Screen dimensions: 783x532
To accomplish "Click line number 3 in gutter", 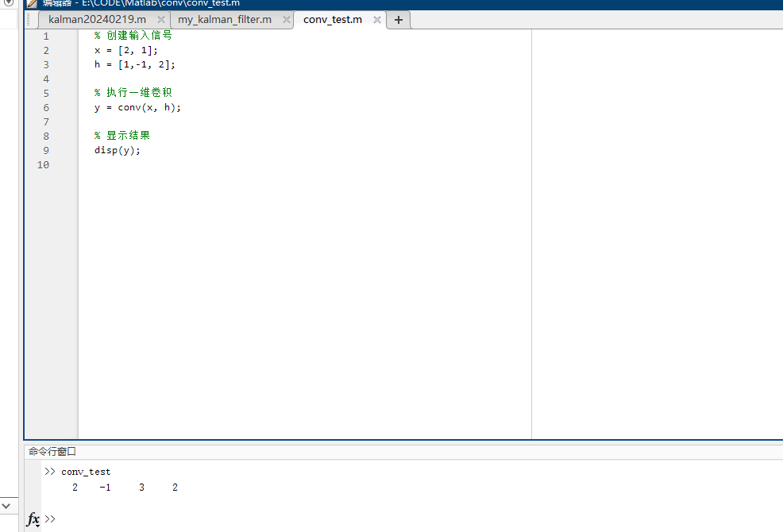I will 46,65.
